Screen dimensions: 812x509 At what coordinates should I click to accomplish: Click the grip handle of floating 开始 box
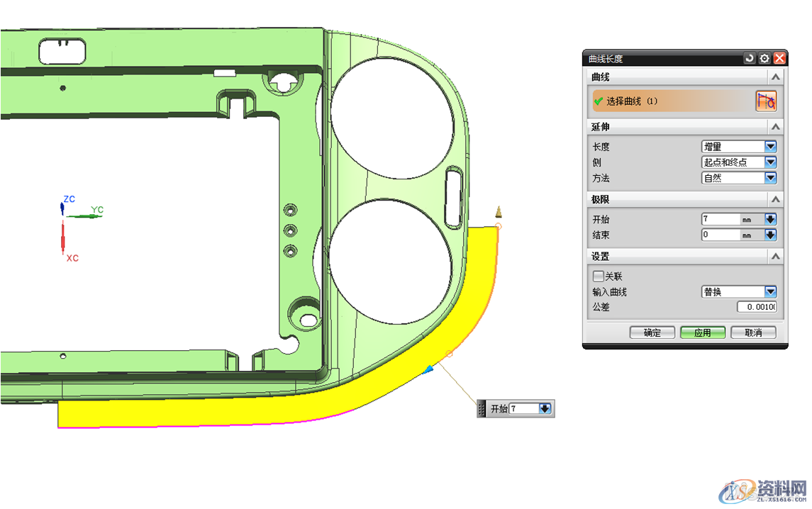482,409
